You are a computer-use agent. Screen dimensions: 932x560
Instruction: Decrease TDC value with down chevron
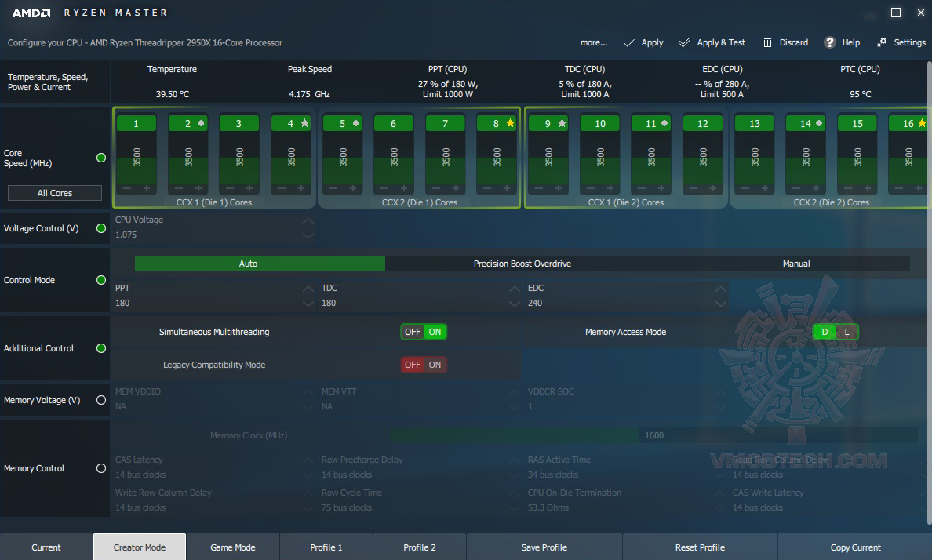pos(514,304)
